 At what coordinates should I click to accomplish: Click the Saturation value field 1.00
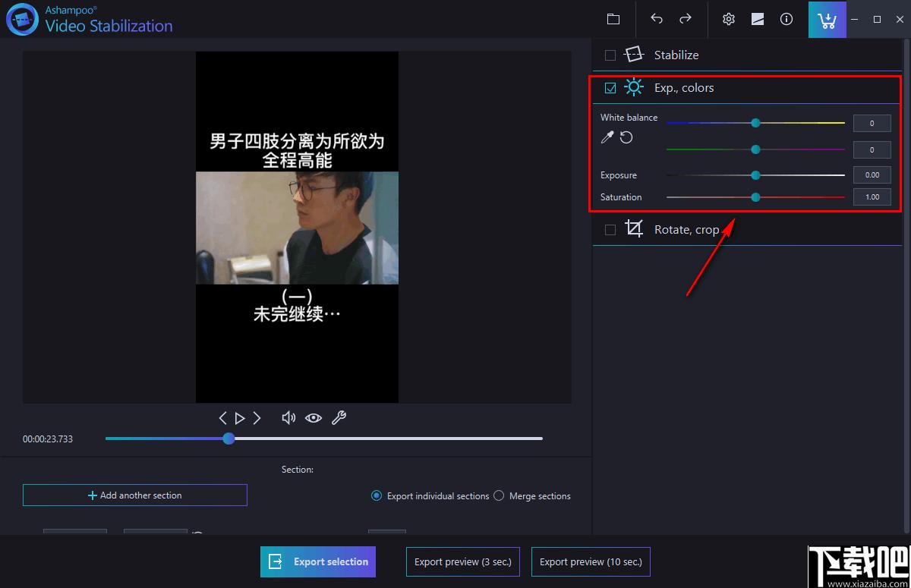(x=872, y=197)
